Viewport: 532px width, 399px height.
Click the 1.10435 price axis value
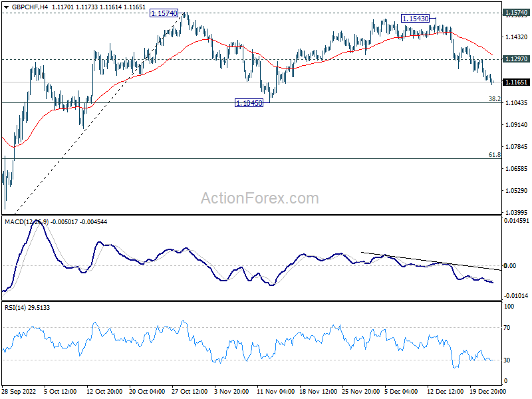[516, 103]
